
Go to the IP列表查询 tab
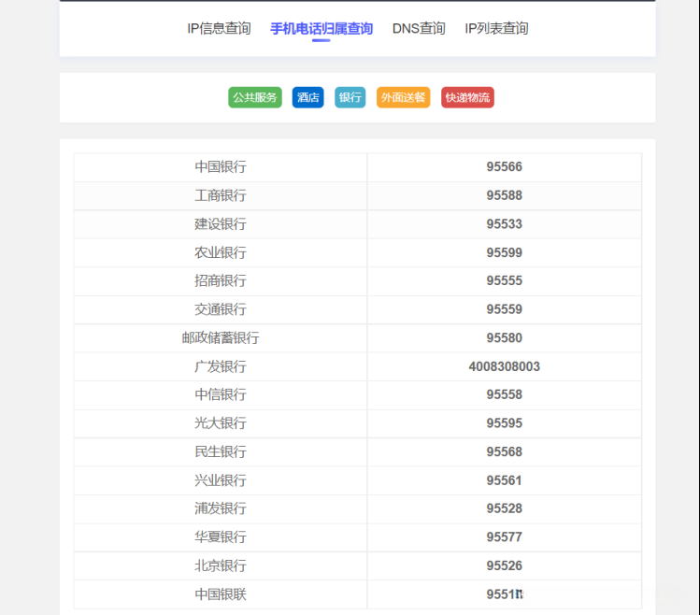tap(496, 29)
